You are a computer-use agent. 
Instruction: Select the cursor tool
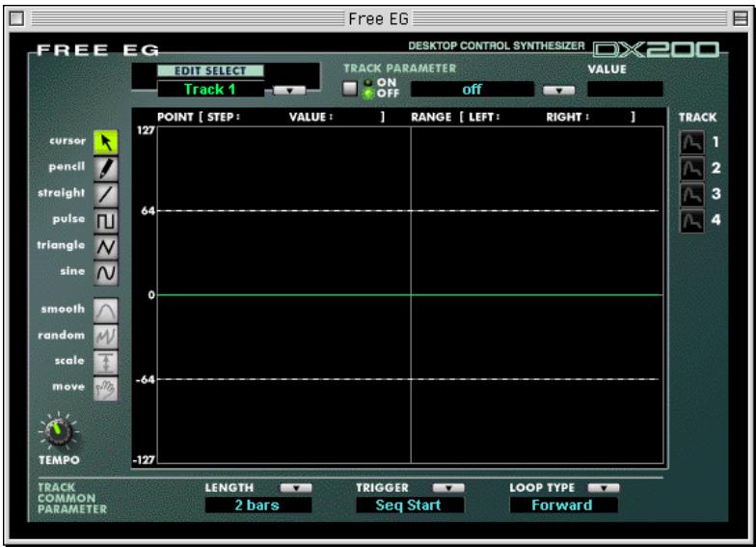106,143
